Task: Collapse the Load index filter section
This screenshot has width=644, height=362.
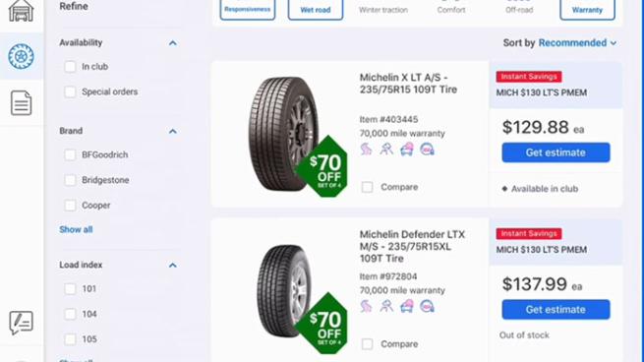Action: coord(173,265)
